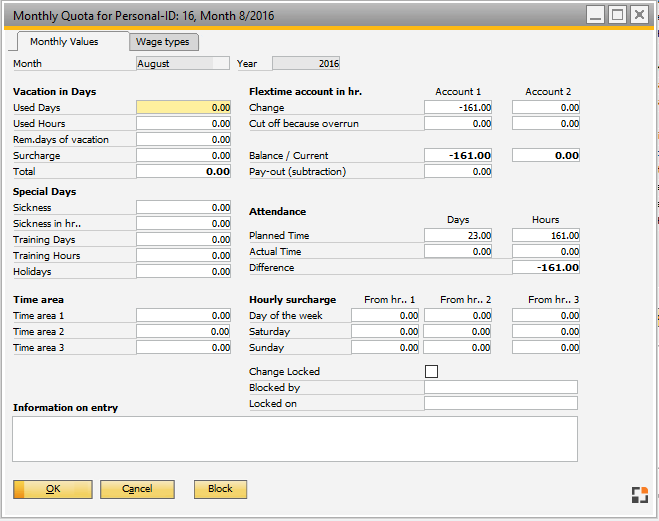Screen dimensions: 659x521
Task: Click the Block button
Action: tap(220, 489)
